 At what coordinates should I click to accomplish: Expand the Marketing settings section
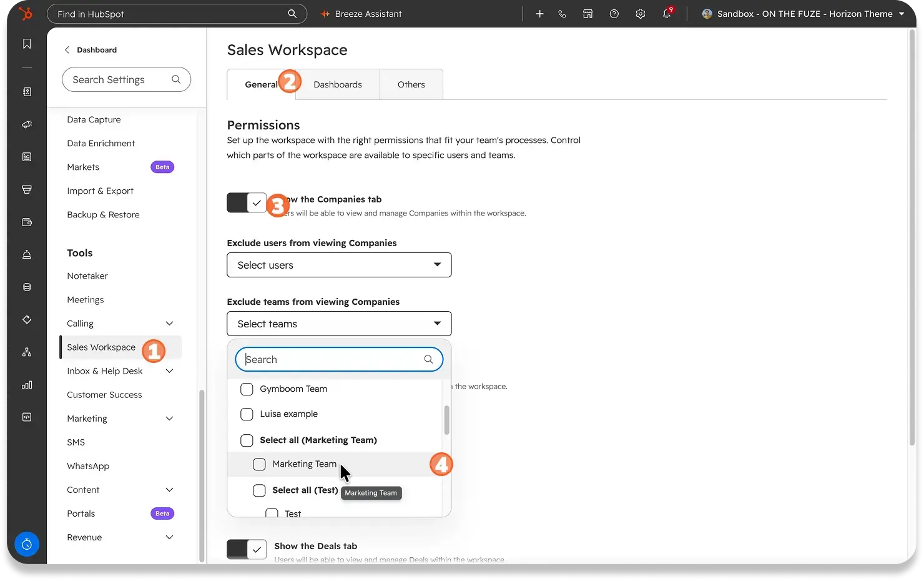(169, 419)
